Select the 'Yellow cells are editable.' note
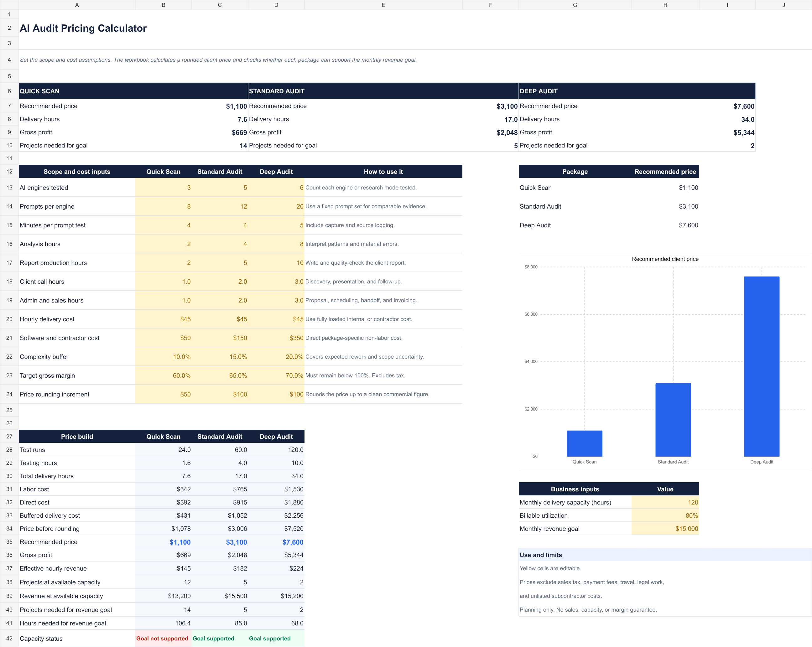Viewport: 812px width, 647px height. coord(550,569)
